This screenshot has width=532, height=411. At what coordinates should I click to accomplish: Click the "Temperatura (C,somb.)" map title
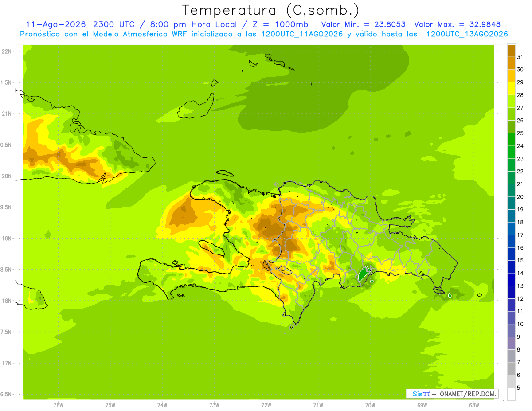coord(270,11)
